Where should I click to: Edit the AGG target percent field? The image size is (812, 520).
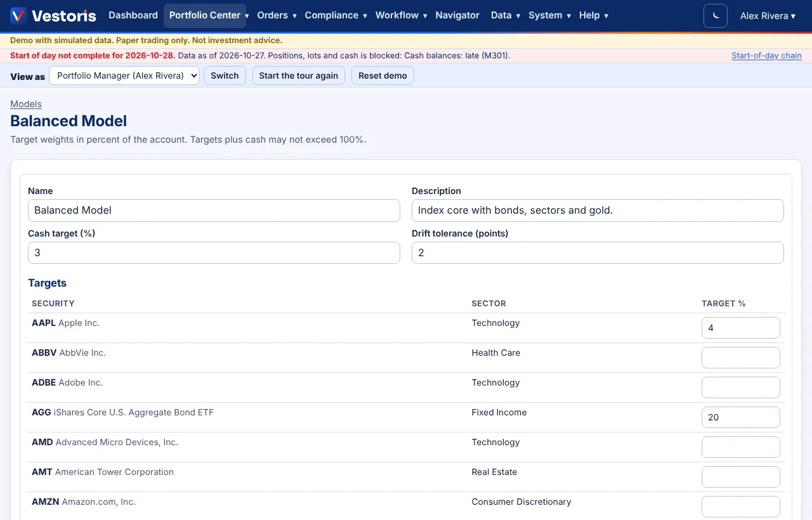[x=740, y=417]
